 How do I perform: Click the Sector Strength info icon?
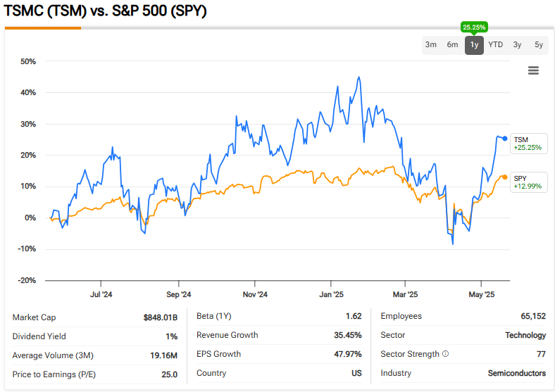(x=446, y=354)
